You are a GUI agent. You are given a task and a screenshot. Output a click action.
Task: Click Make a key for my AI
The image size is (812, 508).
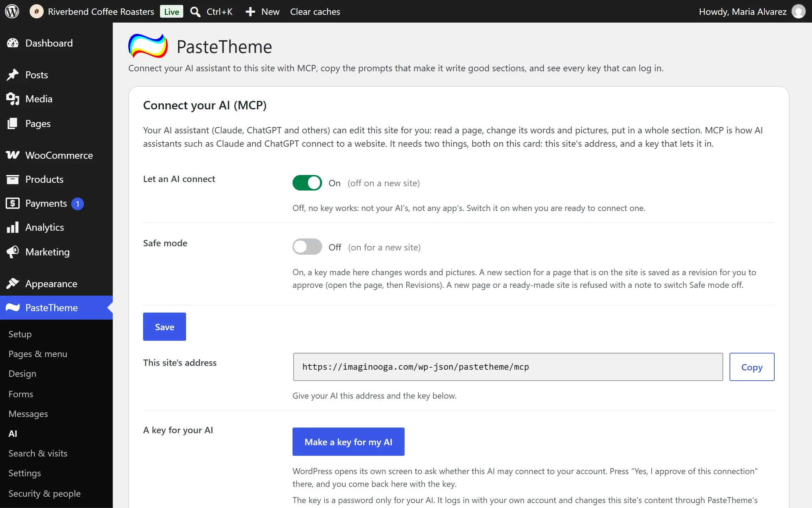pos(349,442)
